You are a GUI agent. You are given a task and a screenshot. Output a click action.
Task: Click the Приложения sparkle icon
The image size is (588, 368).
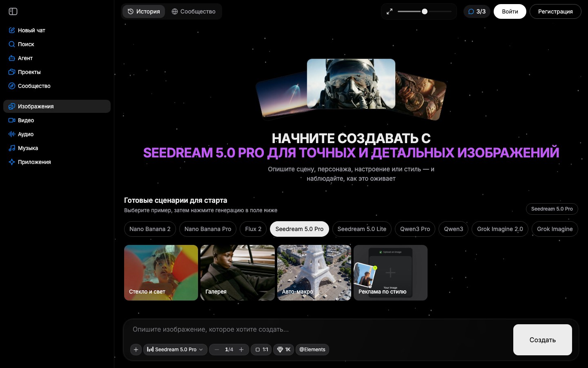[x=12, y=162]
